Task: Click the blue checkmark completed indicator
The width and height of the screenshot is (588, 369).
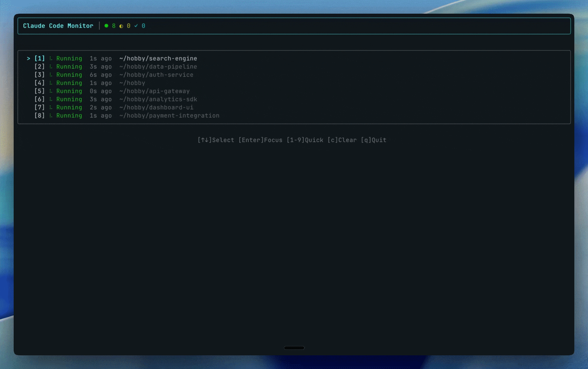Action: (x=136, y=26)
